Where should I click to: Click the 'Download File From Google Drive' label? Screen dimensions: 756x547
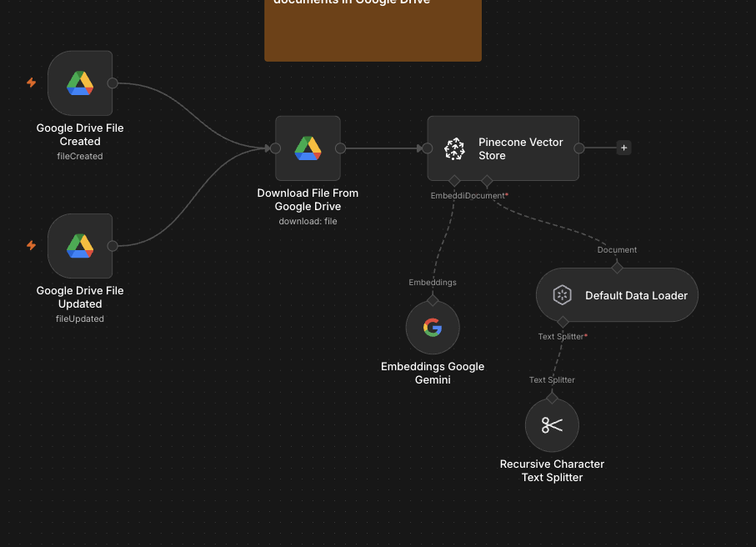click(308, 199)
